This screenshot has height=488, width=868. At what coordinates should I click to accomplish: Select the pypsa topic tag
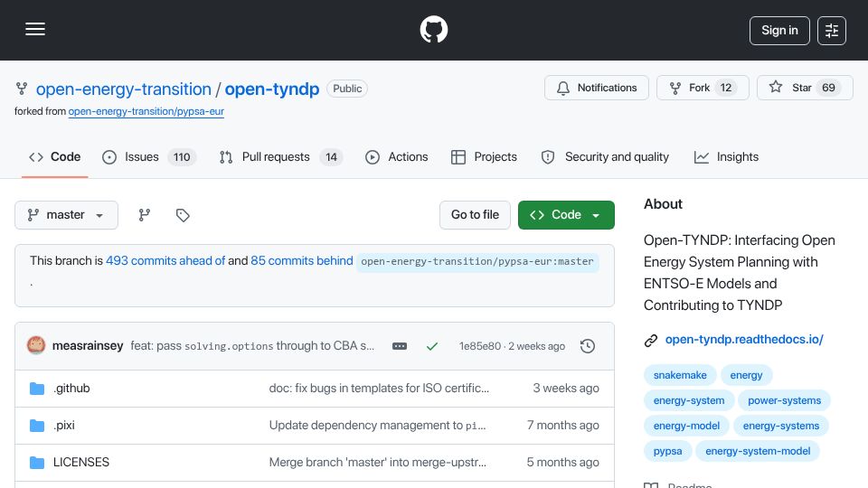pos(667,451)
